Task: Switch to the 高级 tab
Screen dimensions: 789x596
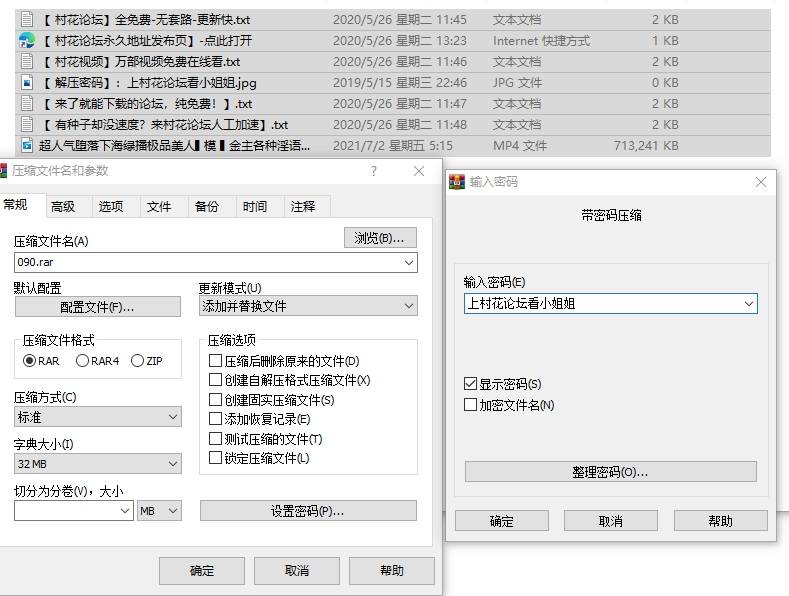Action: point(63,206)
